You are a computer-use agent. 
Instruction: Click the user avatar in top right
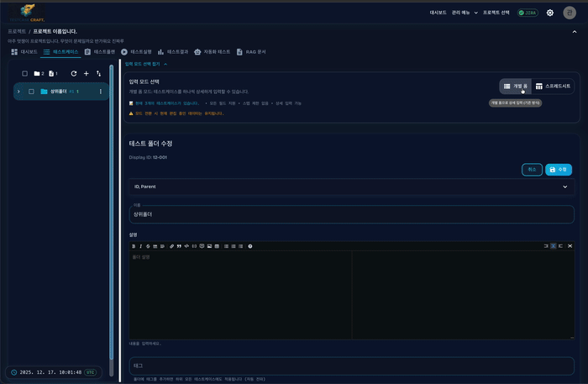(x=570, y=13)
